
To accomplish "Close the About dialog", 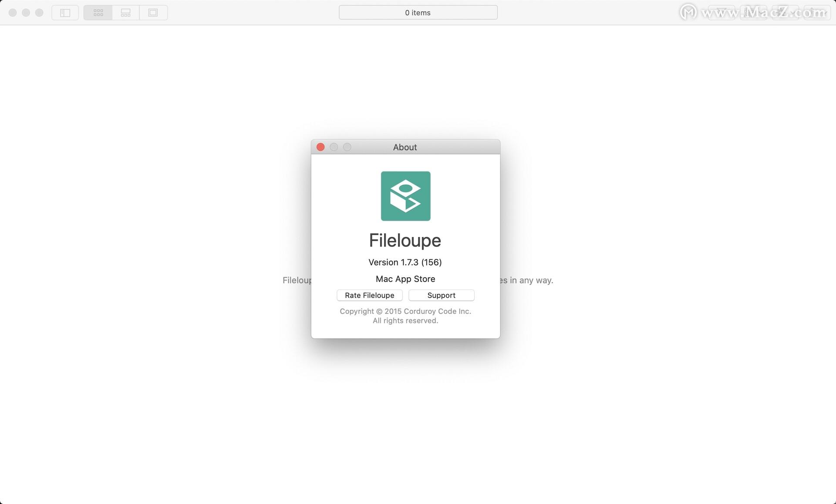I will click(x=321, y=147).
